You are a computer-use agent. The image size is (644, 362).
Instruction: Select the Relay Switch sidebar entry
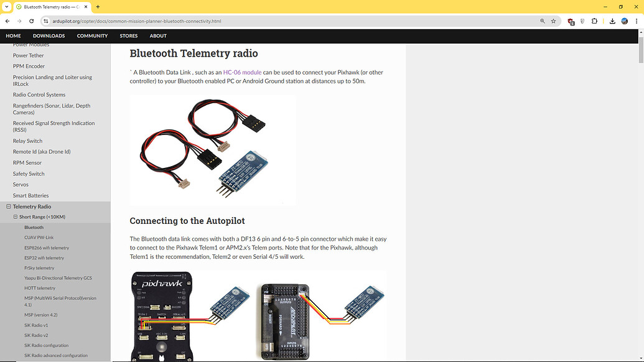27,141
